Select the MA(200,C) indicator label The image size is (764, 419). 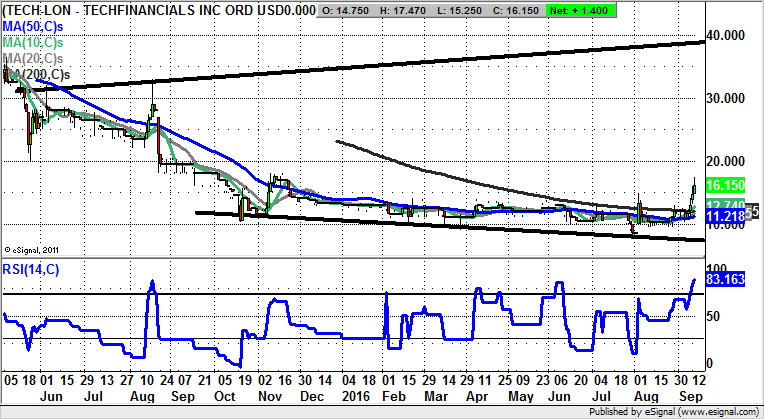point(38,75)
